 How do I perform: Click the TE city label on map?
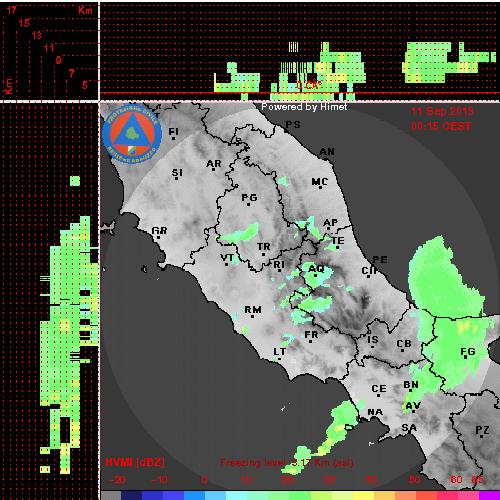338,240
